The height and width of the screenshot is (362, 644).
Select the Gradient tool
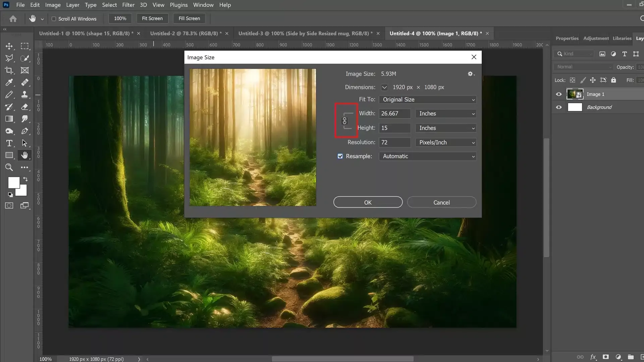point(9,119)
